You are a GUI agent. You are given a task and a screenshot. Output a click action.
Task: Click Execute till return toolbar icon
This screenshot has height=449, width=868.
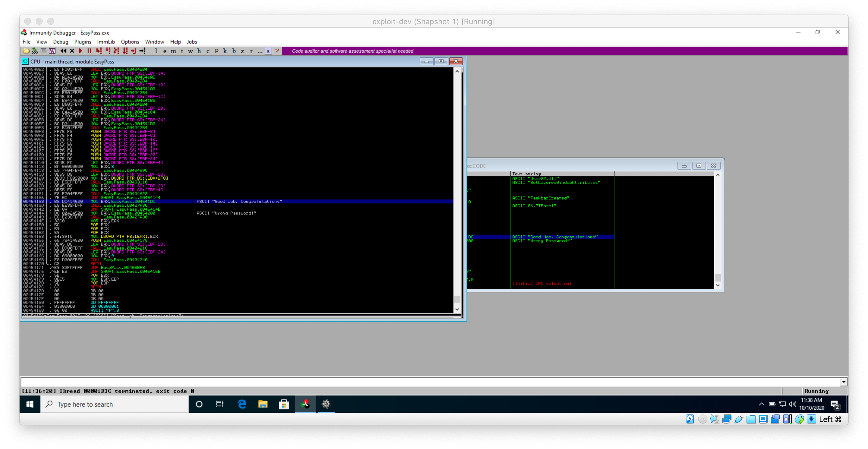point(134,51)
